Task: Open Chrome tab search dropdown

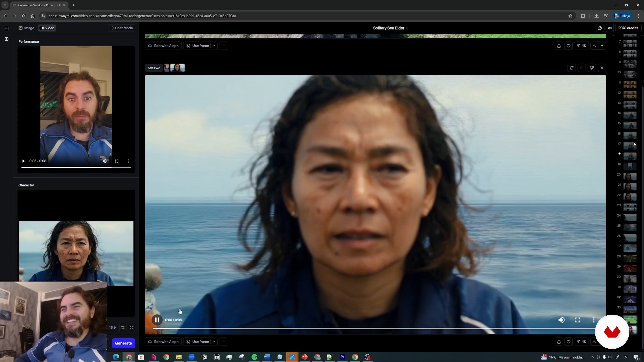Action: coord(5,5)
